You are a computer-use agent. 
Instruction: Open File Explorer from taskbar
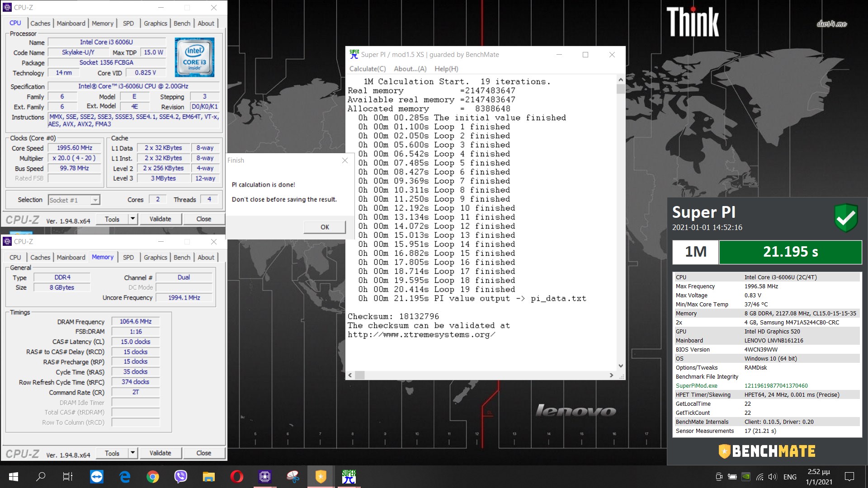click(x=208, y=477)
